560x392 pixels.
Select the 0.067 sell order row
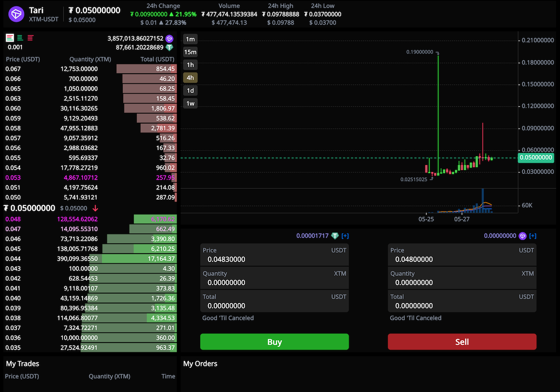tap(90, 69)
